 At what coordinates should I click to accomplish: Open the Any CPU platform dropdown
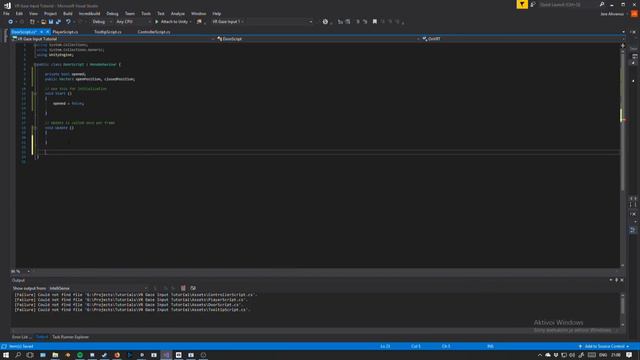[x=133, y=22]
